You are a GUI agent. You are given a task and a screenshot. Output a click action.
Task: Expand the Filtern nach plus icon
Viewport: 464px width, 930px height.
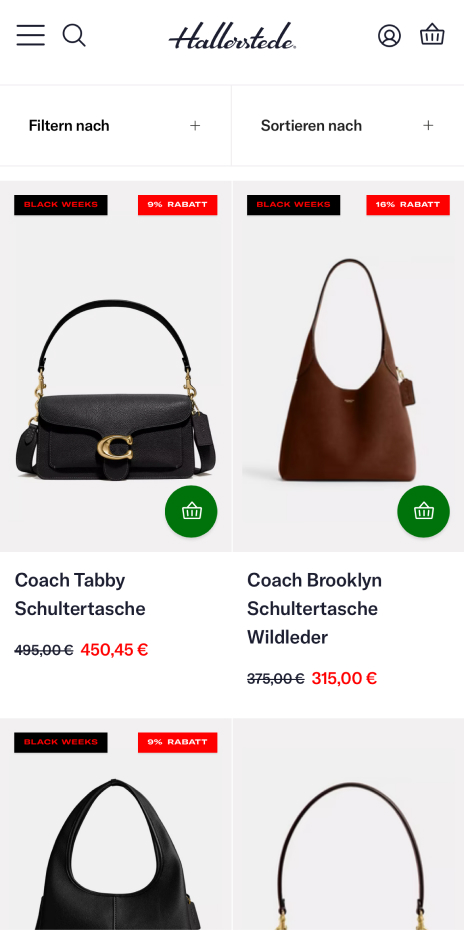(x=195, y=126)
